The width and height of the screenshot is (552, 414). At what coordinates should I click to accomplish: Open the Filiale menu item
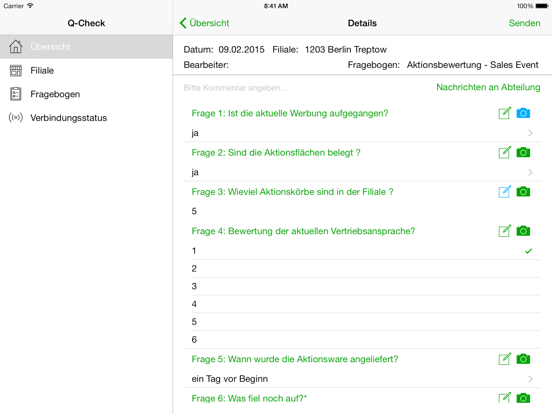point(86,70)
